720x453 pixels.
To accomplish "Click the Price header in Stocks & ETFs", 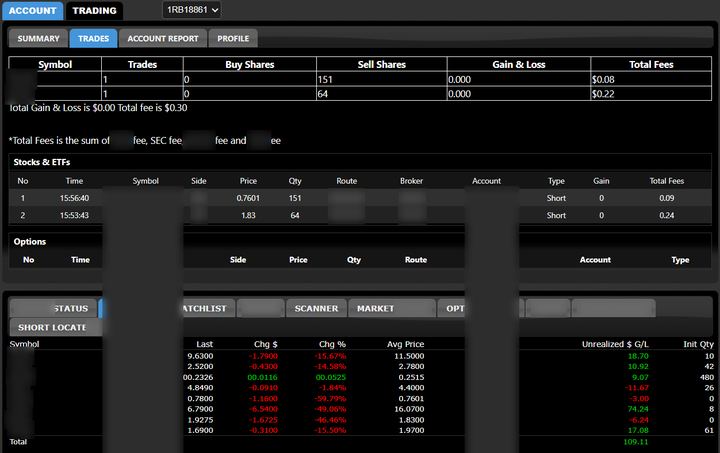I will click(x=248, y=181).
